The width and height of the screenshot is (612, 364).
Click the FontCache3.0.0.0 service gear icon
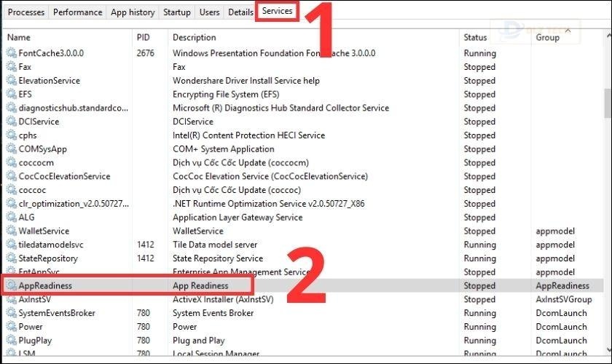pyautogui.click(x=11, y=53)
